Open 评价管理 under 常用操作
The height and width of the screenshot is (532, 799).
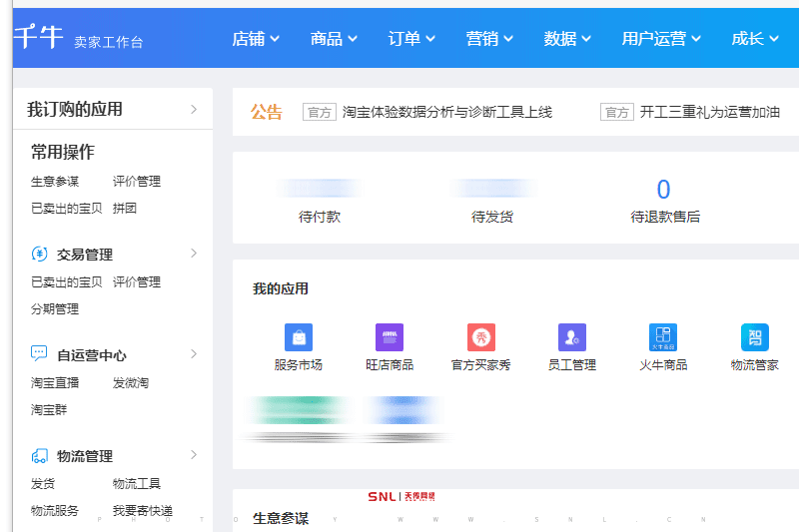[x=137, y=182]
